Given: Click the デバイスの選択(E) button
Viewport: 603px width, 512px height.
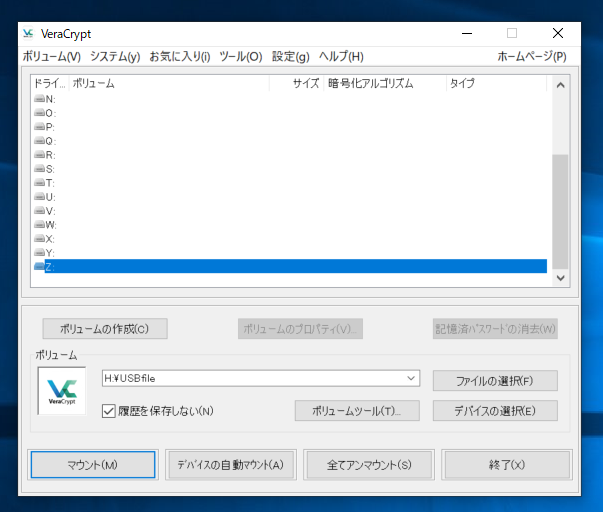Looking at the screenshot, I should coord(495,411).
